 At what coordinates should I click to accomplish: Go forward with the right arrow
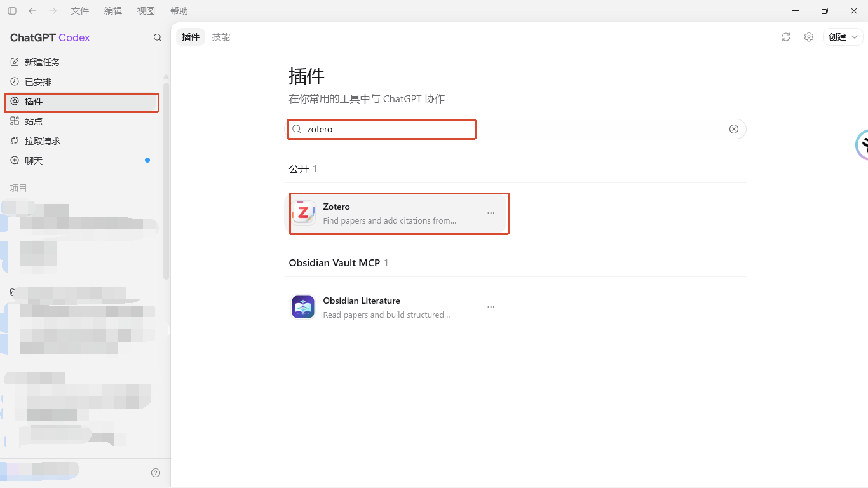click(53, 11)
